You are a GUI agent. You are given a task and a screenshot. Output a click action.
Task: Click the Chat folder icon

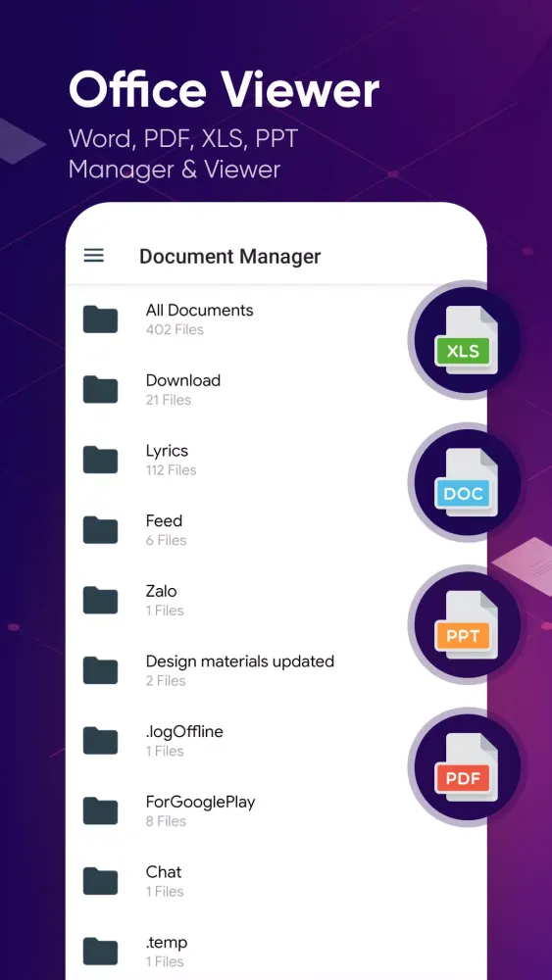100,880
